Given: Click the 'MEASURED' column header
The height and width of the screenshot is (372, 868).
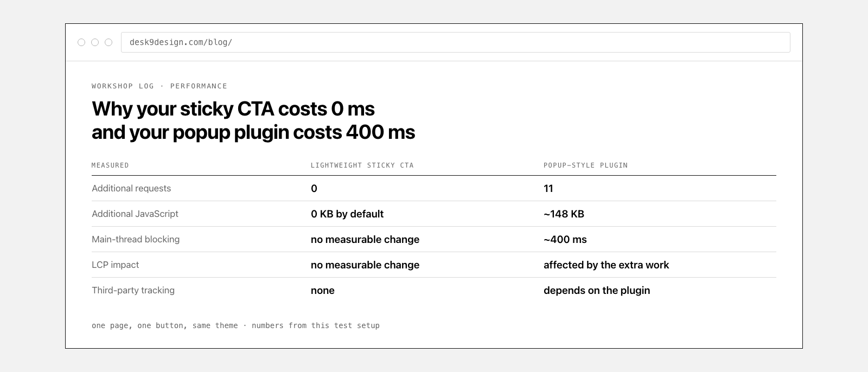Looking at the screenshot, I should 110,165.
